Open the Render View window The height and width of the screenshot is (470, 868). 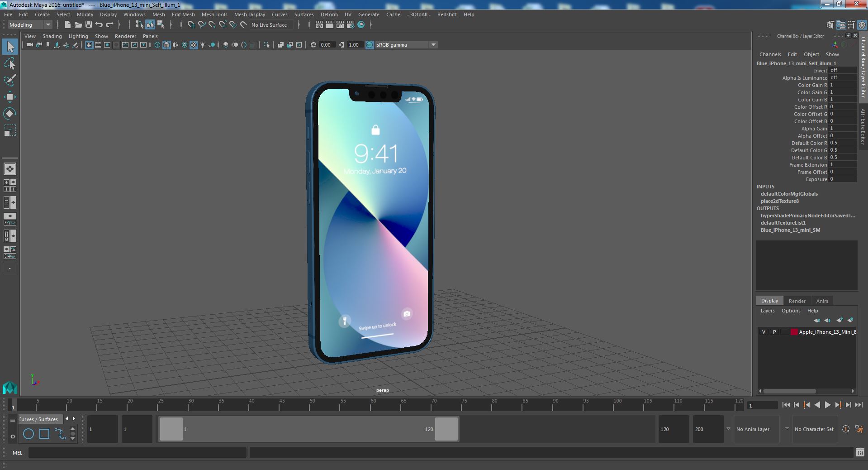click(319, 25)
